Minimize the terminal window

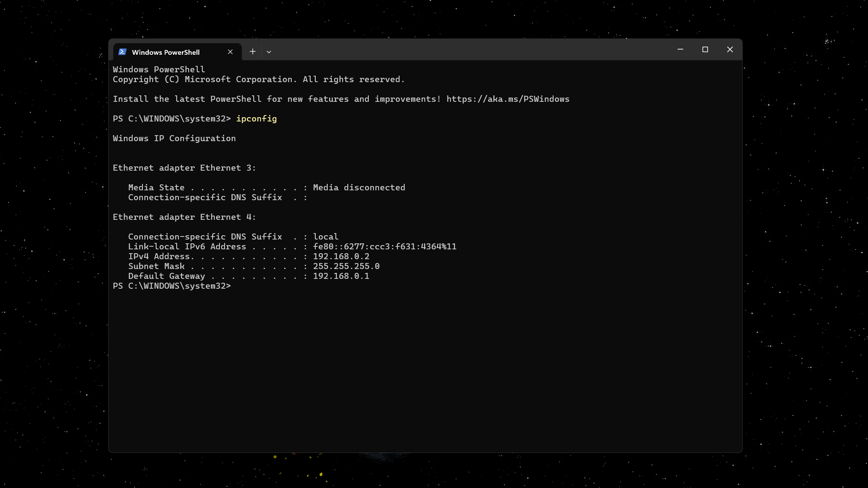tap(680, 50)
